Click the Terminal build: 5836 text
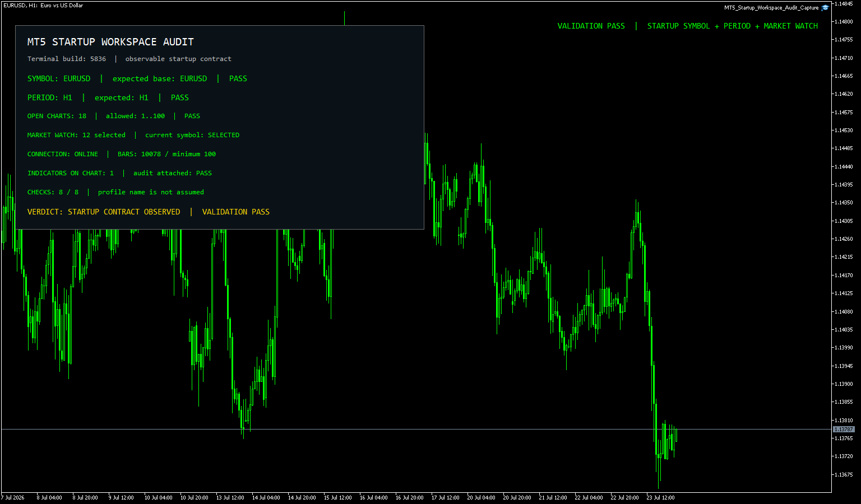Viewport: 861px width, 504px height. click(x=67, y=59)
